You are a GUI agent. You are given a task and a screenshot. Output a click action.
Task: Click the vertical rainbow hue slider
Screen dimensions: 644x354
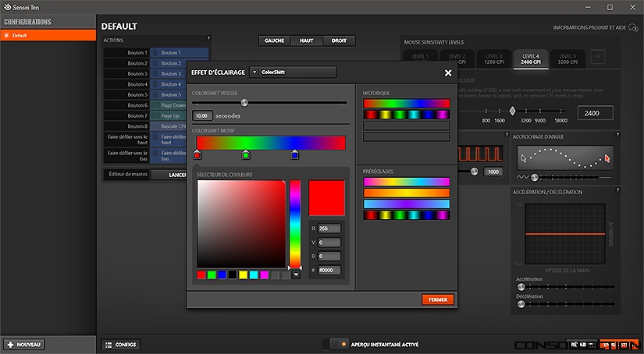click(x=295, y=224)
